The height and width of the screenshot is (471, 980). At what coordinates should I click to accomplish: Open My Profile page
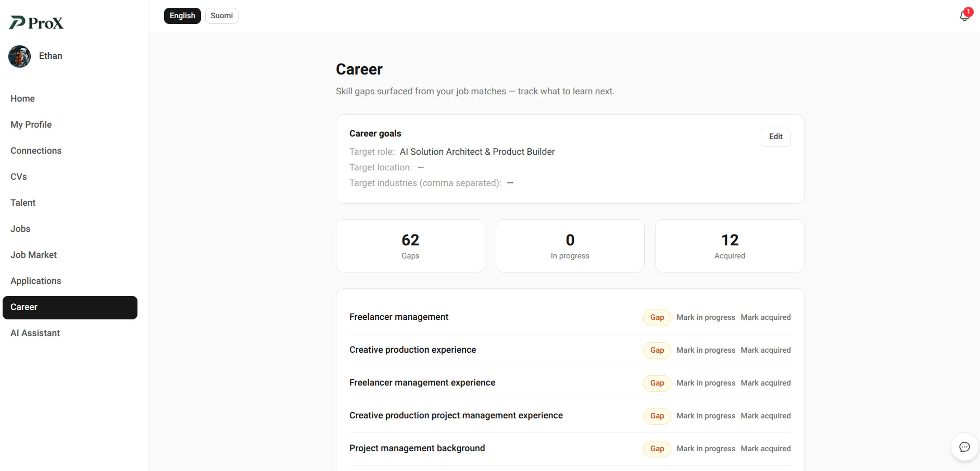click(x=70, y=125)
